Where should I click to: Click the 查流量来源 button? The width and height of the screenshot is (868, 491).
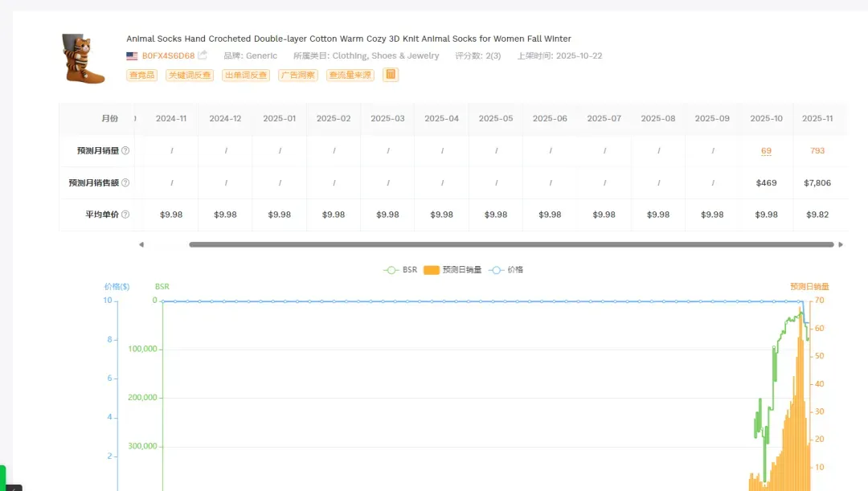pyautogui.click(x=350, y=75)
